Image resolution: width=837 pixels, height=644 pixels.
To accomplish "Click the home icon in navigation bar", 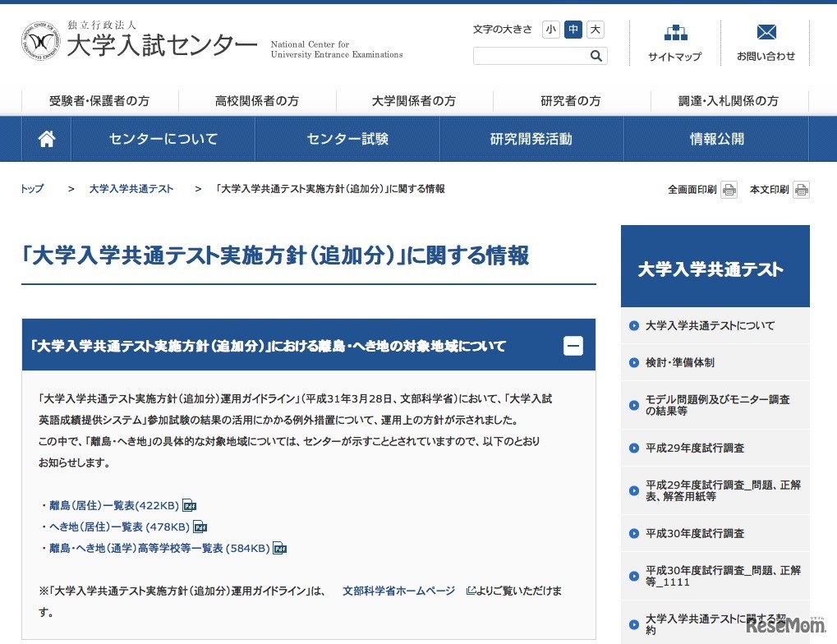I will [47, 139].
